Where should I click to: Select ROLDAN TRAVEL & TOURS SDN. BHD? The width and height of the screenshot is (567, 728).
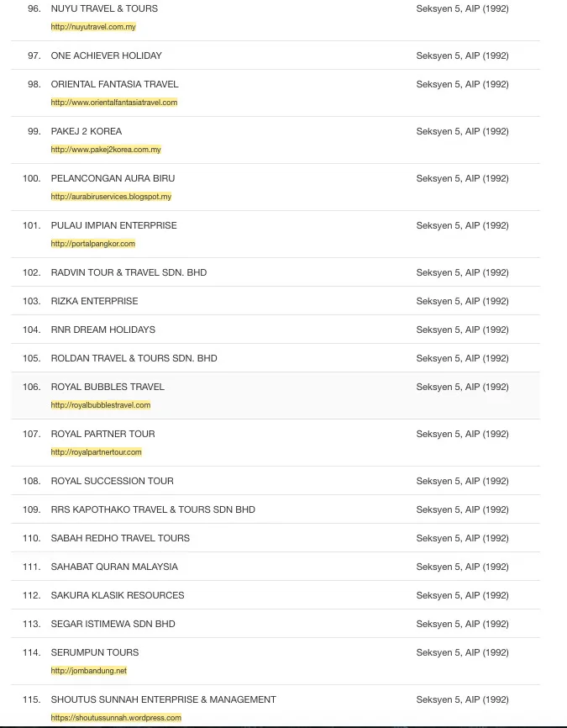134,358
